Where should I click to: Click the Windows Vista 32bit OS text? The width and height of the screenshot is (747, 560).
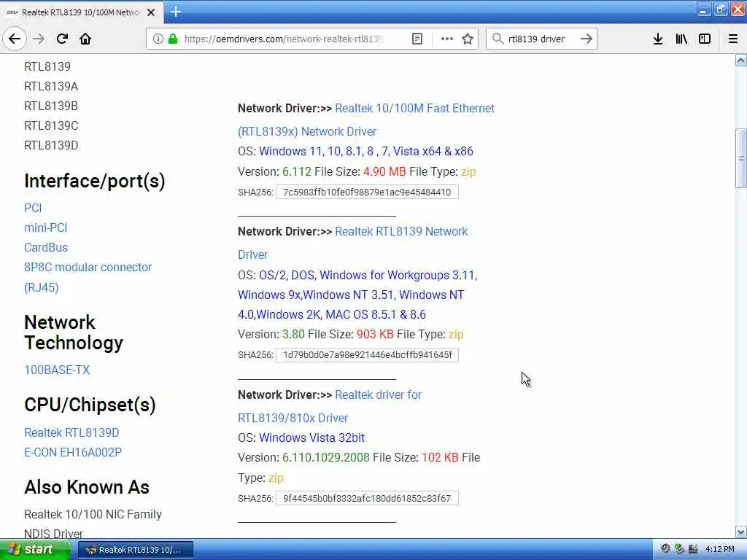coord(312,437)
